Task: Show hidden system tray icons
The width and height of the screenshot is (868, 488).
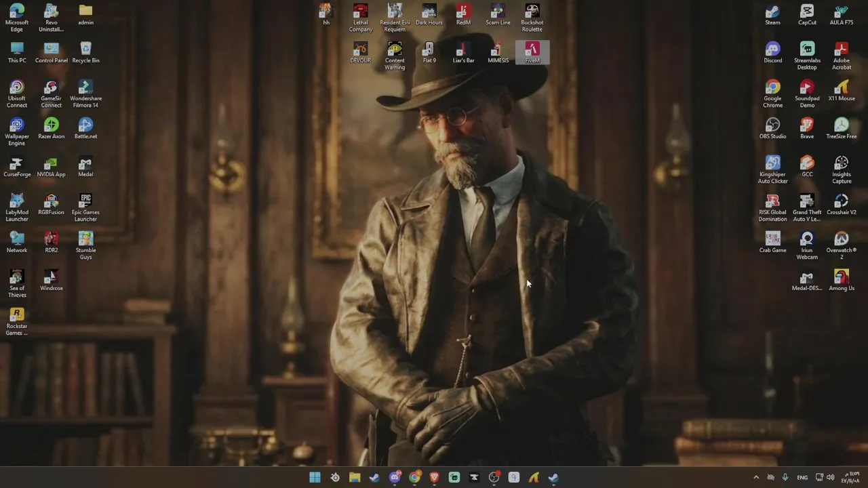Action: 756,478
